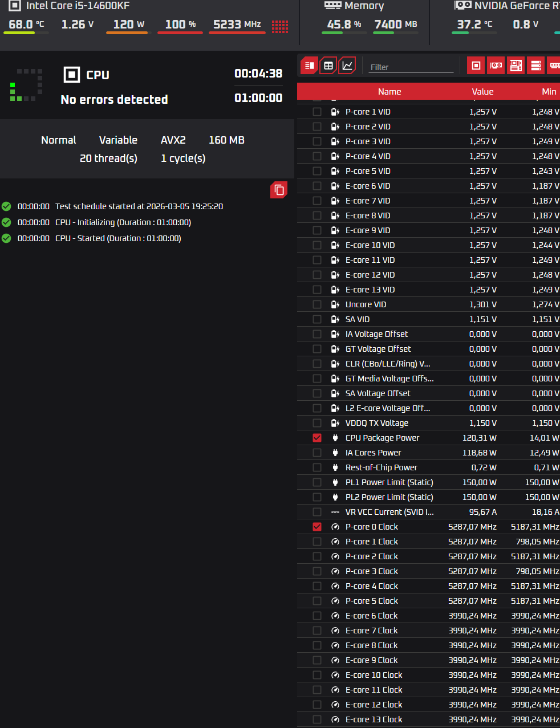Click the 37.2 °C GPU temperature reading

point(474,25)
